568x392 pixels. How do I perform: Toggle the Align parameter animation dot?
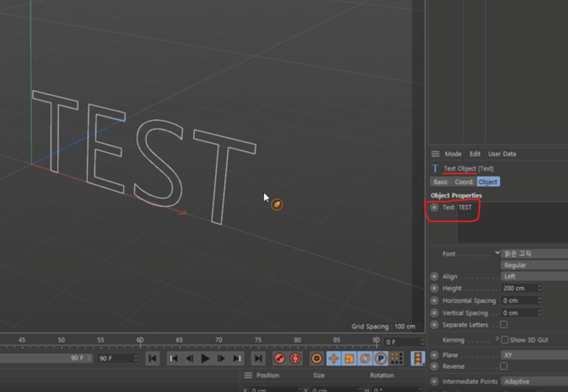(434, 277)
